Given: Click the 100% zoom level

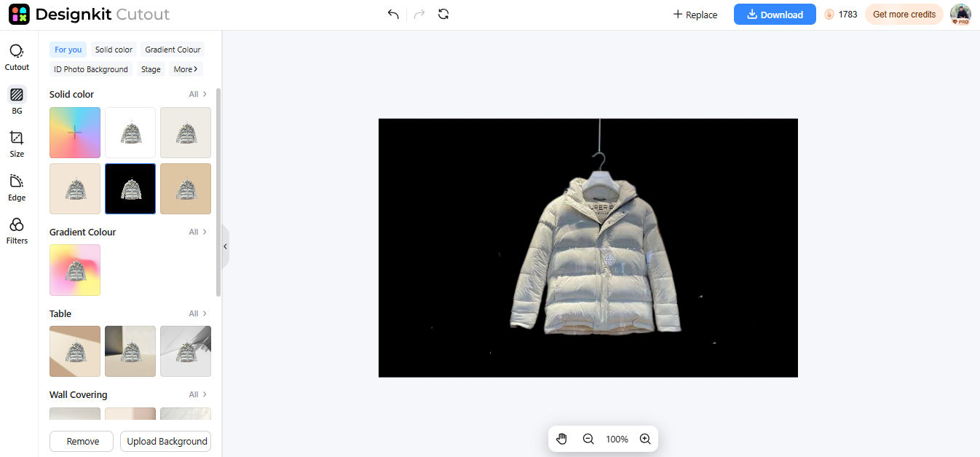Looking at the screenshot, I should click(617, 439).
